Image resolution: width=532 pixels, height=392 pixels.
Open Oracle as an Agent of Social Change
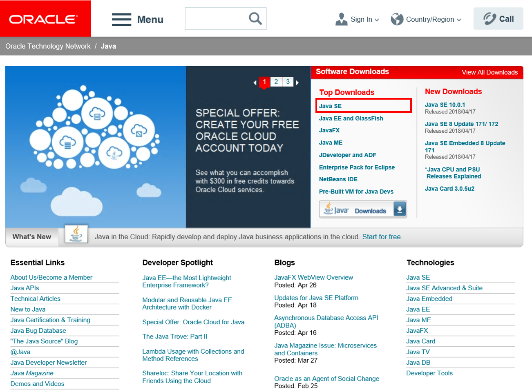point(327,379)
